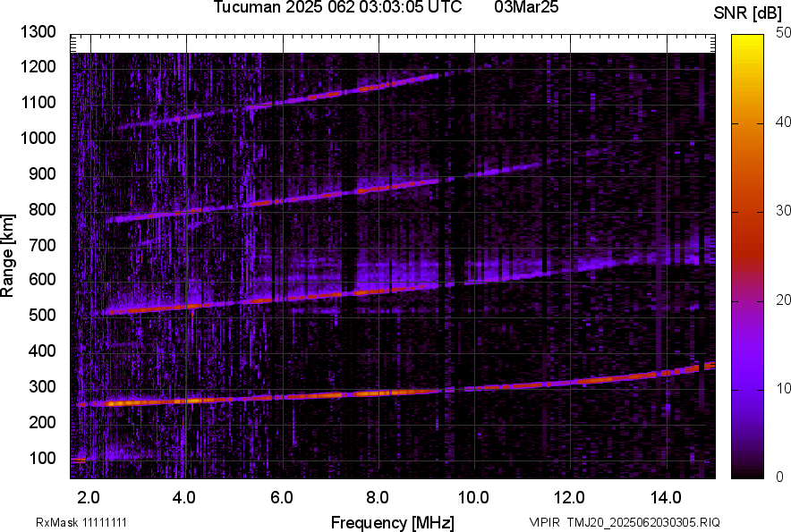Click the x-axis value '14.0'
791x532 pixels.
coord(666,498)
